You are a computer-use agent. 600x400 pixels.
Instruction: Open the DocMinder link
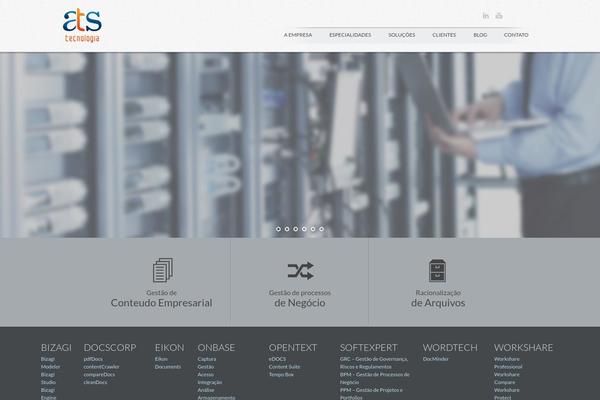point(435,359)
